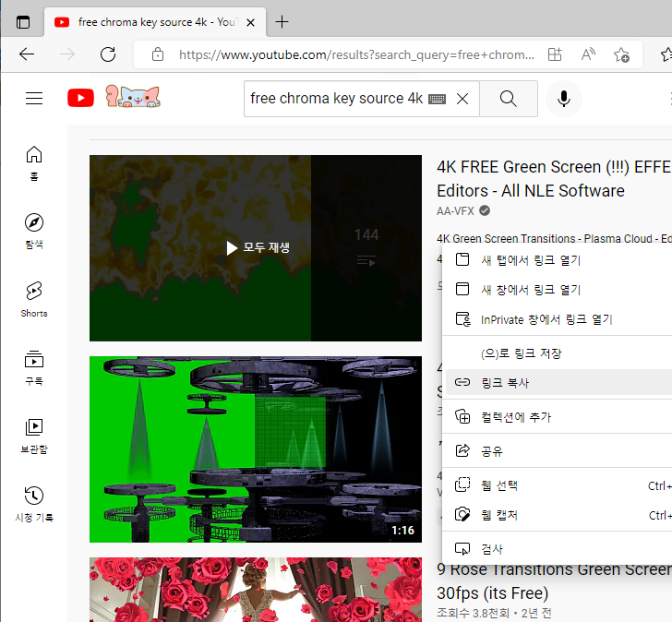Go to Home in the sidebar
The height and width of the screenshot is (622, 672).
[34, 163]
